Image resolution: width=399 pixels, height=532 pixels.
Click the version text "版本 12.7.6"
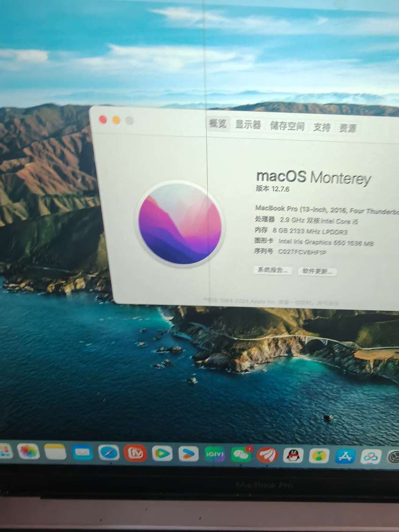tap(272, 189)
